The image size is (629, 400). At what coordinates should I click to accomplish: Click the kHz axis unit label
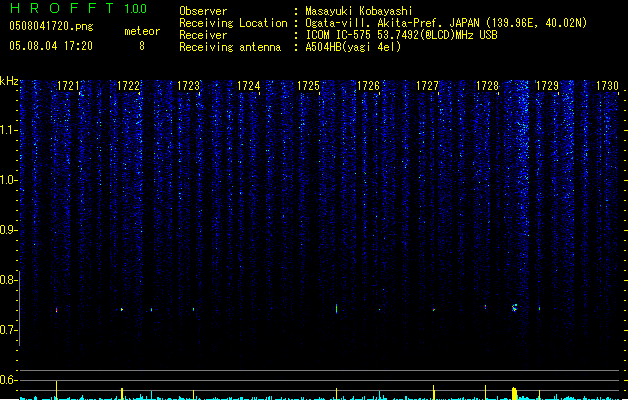(9, 81)
